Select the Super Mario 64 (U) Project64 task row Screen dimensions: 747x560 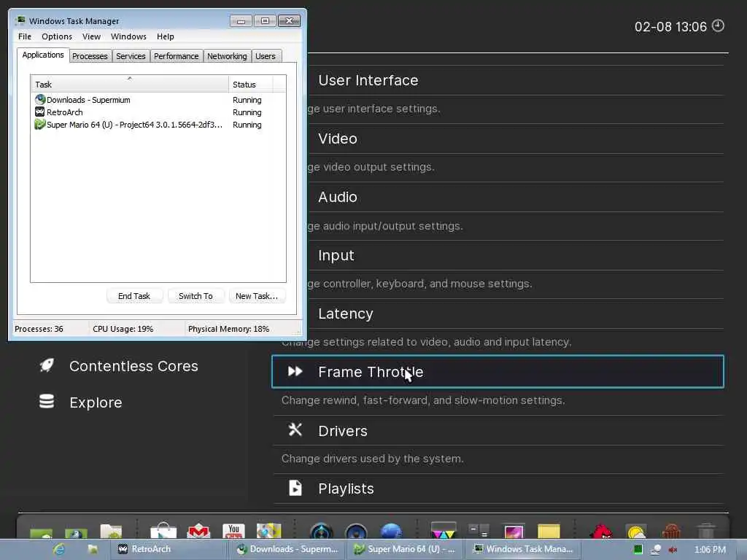click(158, 124)
